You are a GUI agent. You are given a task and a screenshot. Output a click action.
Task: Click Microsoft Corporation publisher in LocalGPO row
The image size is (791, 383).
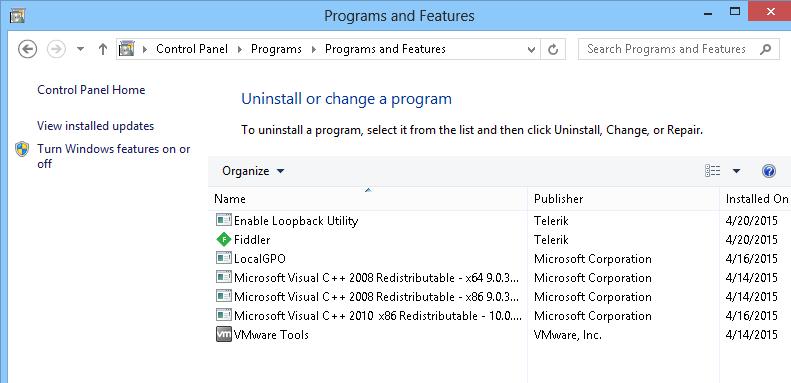593,259
